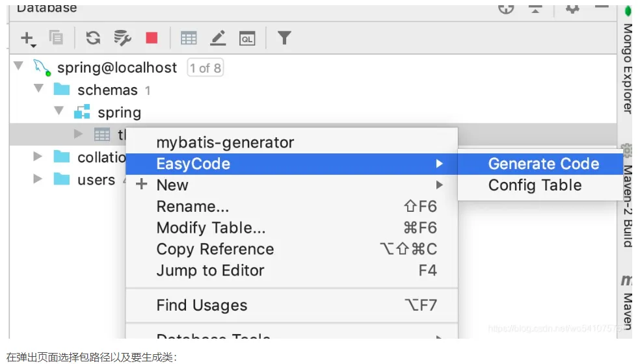640x364 pixels.
Task: Click the pencil edit source icon
Action: click(218, 38)
